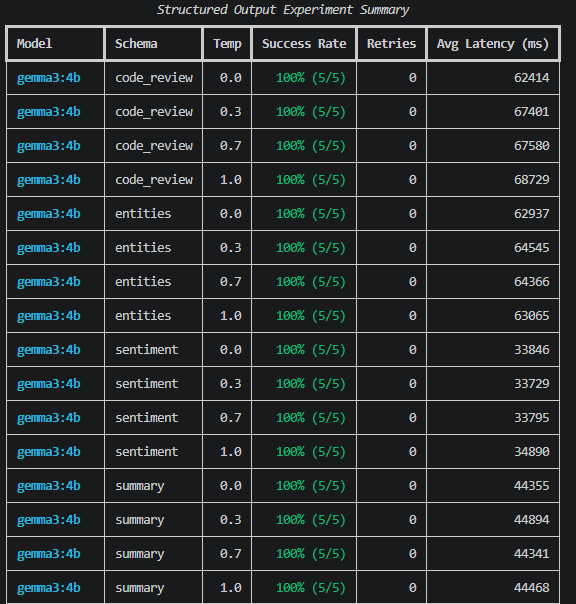The width and height of the screenshot is (576, 604).
Task: Click 'gemma3:4b' in the 44468 latency row
Action: coord(49,588)
